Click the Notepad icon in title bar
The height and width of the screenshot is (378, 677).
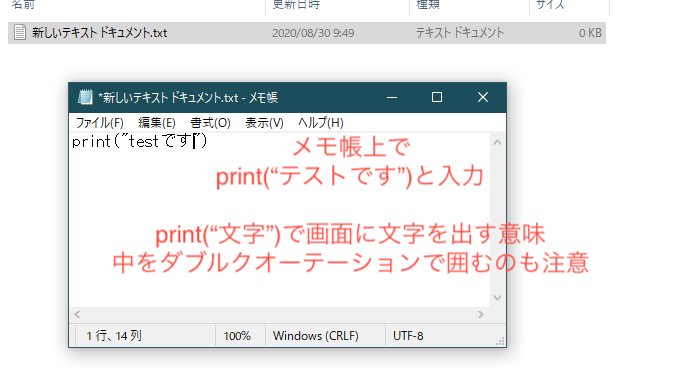85,97
